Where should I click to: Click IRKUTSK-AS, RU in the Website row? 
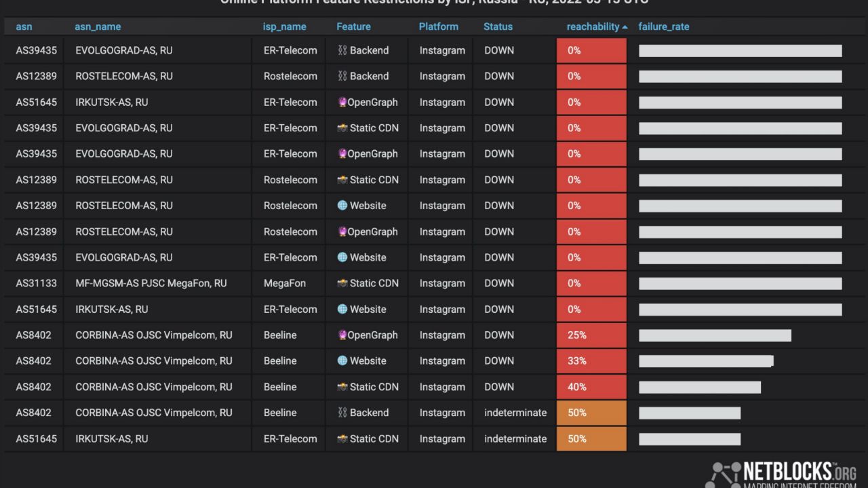(x=111, y=309)
